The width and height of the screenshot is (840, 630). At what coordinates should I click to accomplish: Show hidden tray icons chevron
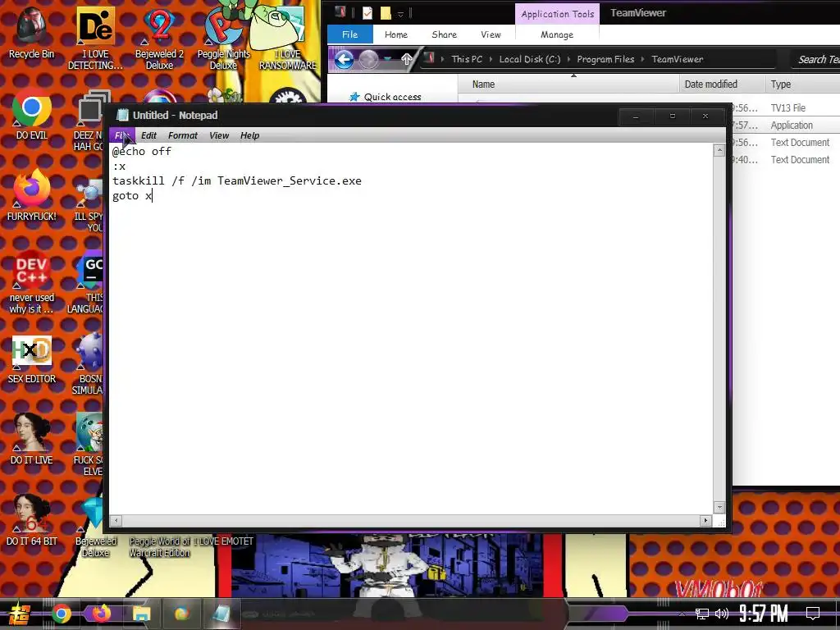[682, 614]
